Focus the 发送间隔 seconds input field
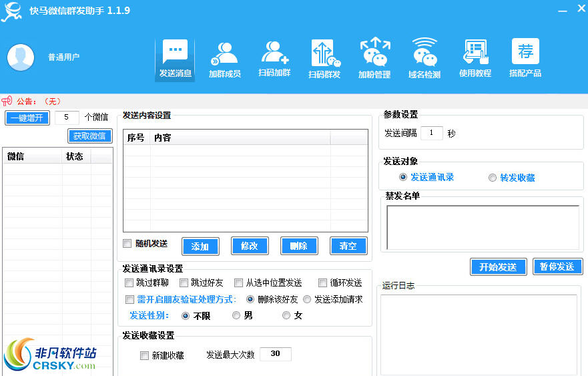 [432, 133]
